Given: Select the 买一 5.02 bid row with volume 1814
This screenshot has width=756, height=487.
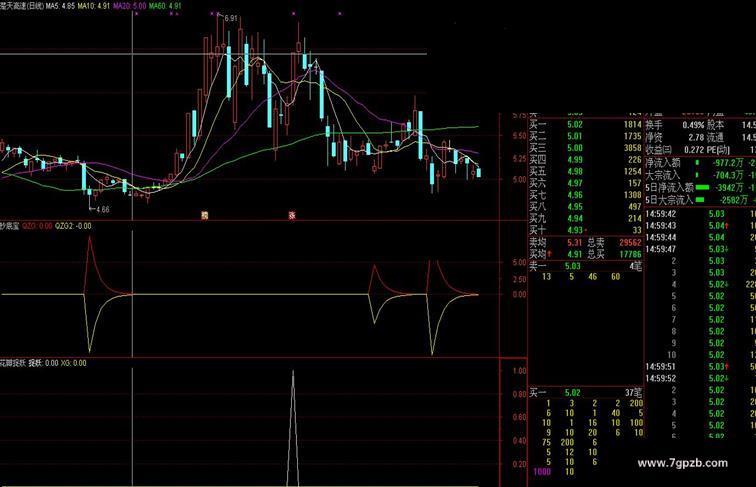Looking at the screenshot, I should pyautogui.click(x=585, y=124).
